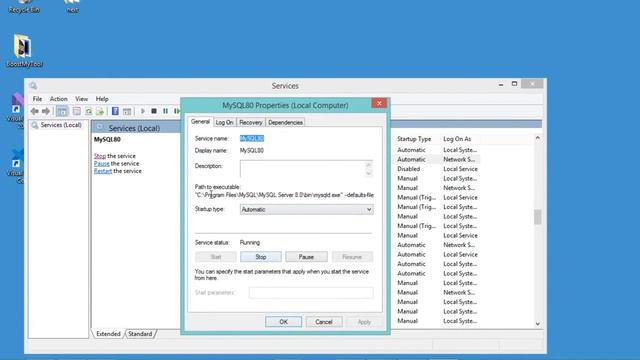The image size is (640, 360).
Task: Click the Stop button in service status
Action: (261, 257)
